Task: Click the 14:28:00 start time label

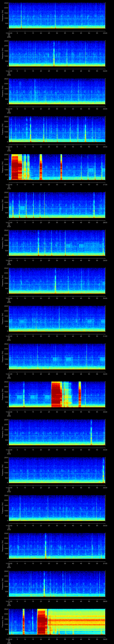Action: [x=9, y=260]
